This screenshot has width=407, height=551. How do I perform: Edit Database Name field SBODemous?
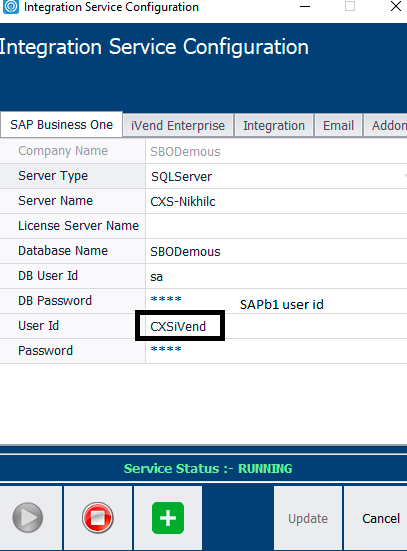click(276, 251)
